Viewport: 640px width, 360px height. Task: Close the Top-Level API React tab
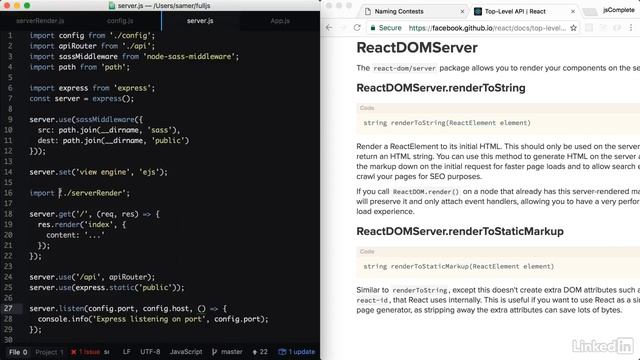tap(573, 11)
